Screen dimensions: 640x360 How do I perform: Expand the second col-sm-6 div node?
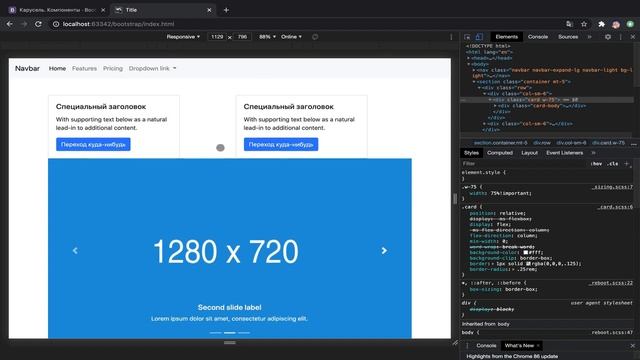pos(484,124)
